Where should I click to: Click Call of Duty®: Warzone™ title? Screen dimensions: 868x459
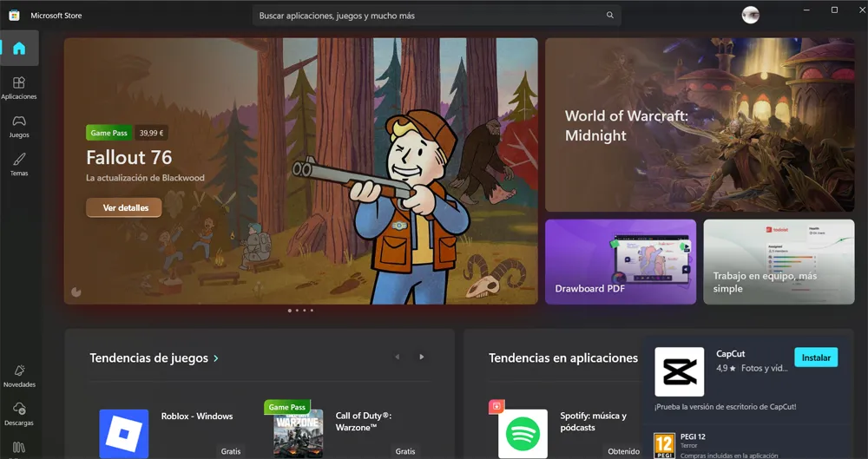click(x=363, y=422)
